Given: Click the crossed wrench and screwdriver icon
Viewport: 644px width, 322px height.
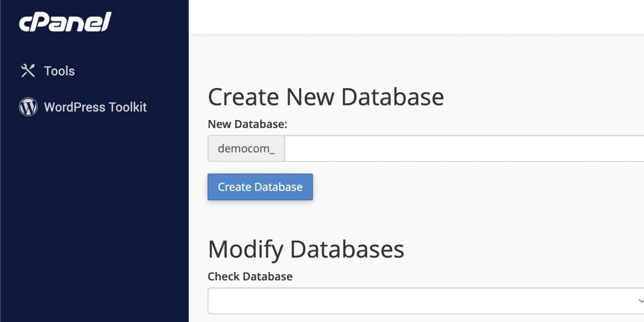Looking at the screenshot, I should pos(28,70).
